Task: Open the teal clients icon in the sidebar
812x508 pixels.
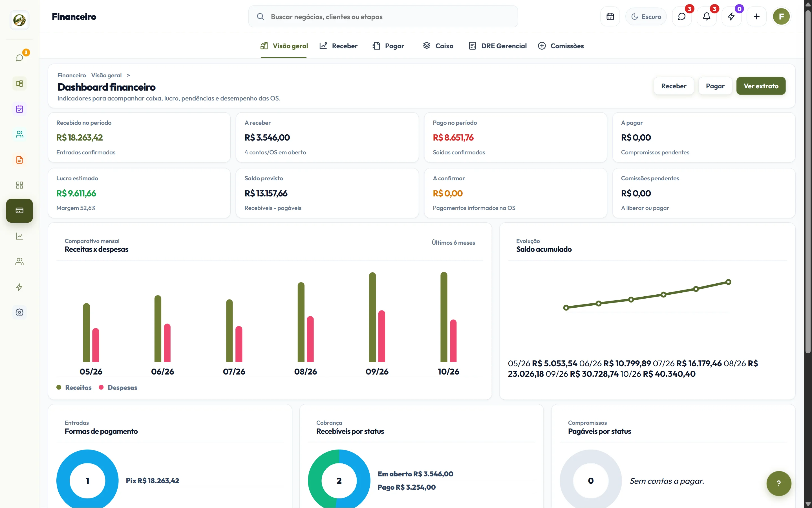Action: [x=19, y=134]
